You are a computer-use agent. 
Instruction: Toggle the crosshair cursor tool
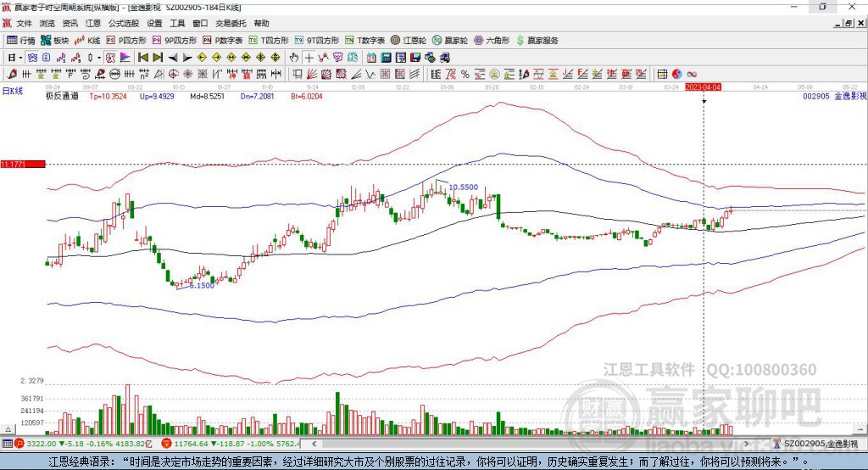pos(309,58)
